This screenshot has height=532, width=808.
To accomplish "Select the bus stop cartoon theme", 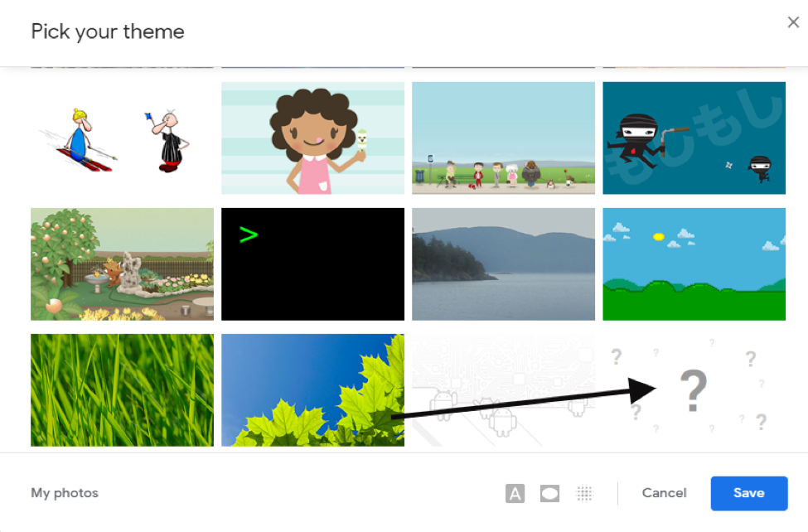I will click(504, 138).
